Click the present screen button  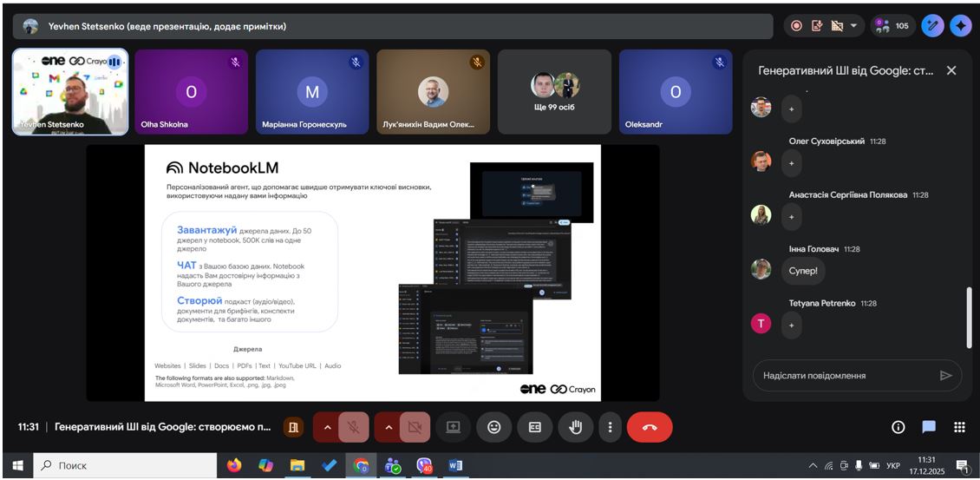pyautogui.click(x=453, y=427)
